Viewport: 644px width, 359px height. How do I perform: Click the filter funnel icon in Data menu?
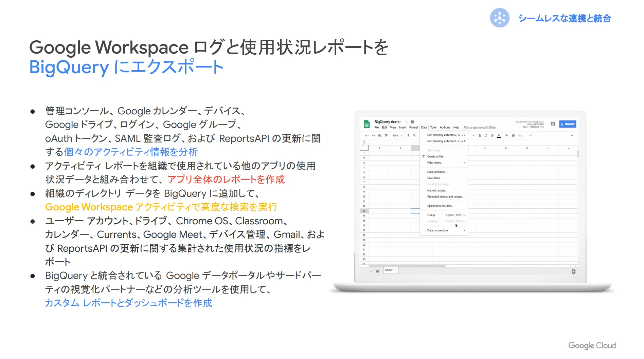coord(424,156)
